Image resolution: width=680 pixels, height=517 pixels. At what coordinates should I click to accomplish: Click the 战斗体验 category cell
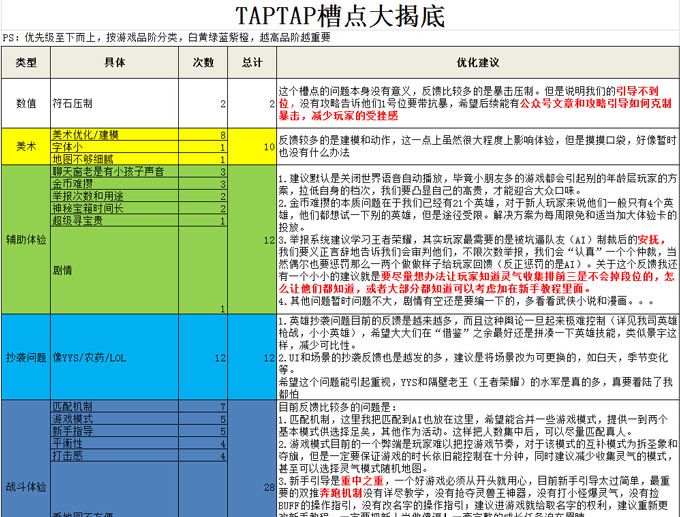point(26,459)
